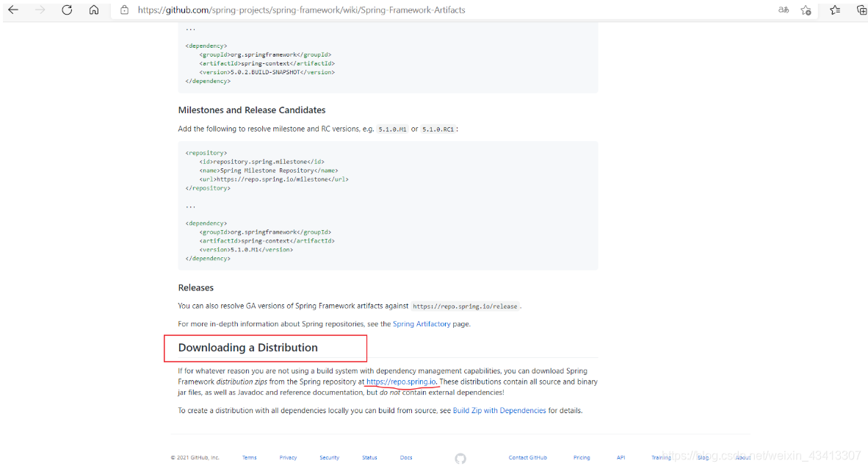Click the 5.1.0.M1 inline code example
868x469 pixels.
tap(392, 129)
